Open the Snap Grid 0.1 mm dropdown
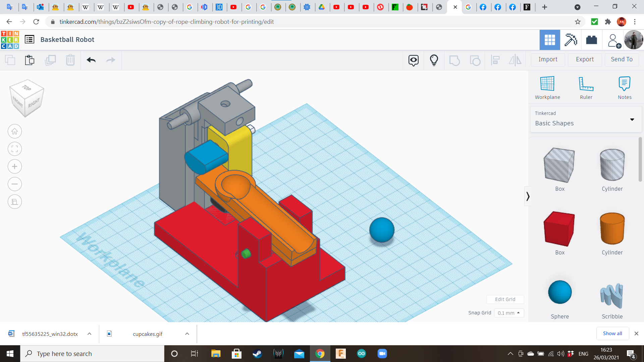Viewport: 644px width, 362px height. pyautogui.click(x=509, y=313)
